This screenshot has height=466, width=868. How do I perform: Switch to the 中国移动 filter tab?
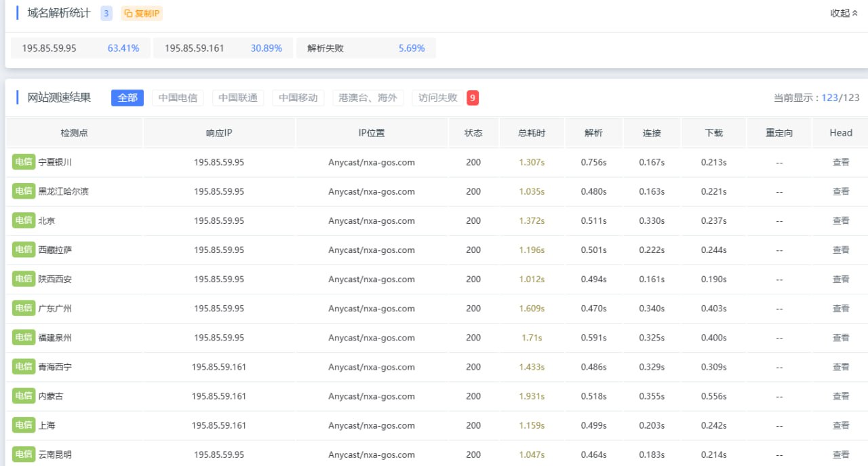298,98
